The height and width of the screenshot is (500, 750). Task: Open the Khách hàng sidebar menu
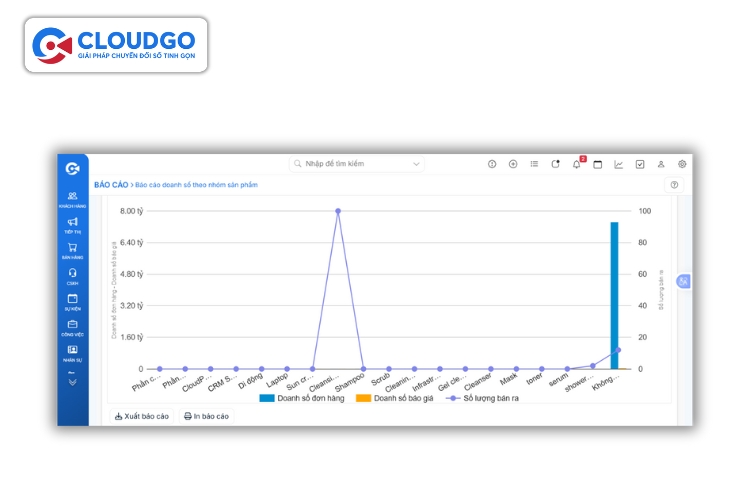(x=72, y=199)
